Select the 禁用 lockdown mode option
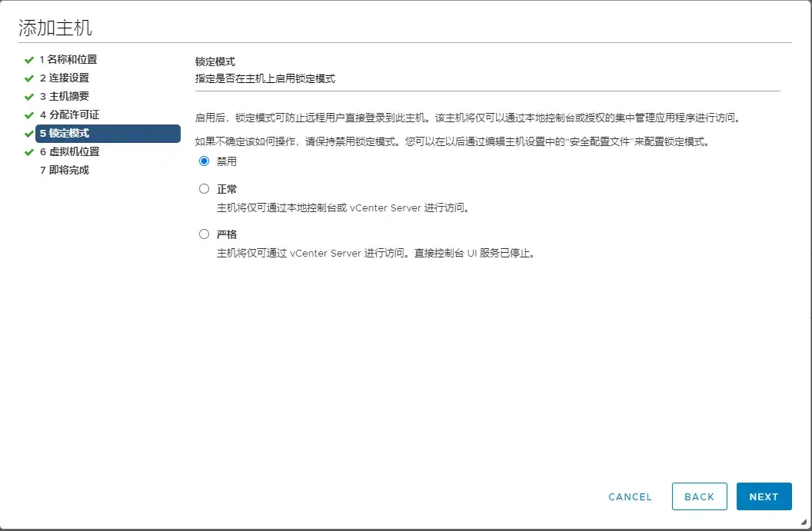Screen dimensions: 812x531 (x=204, y=161)
